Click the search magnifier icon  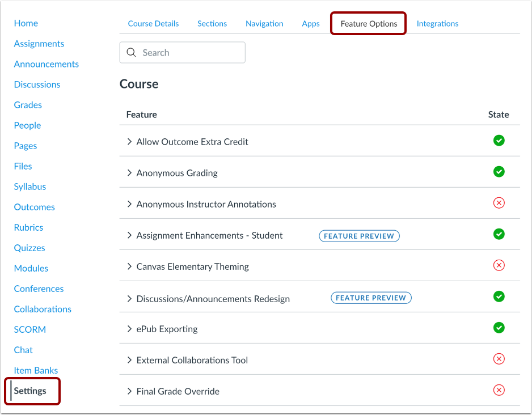pos(131,52)
